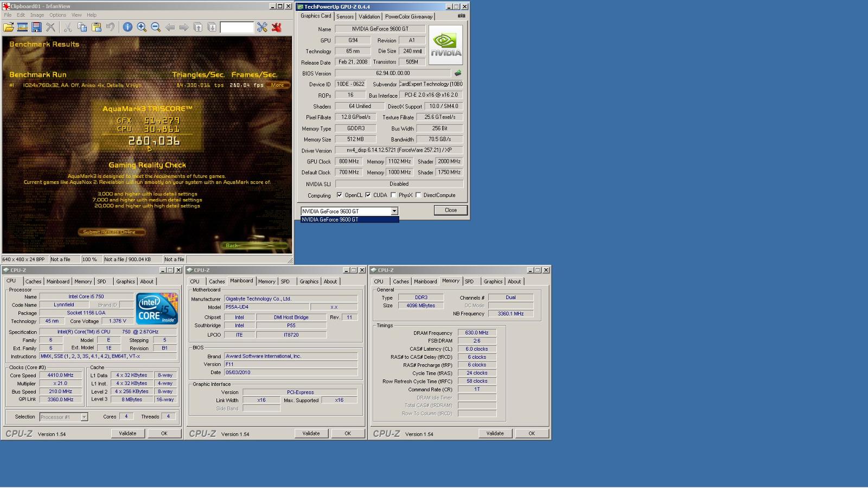Open the IrfanView File menu
868x488 pixels.
click(8, 15)
